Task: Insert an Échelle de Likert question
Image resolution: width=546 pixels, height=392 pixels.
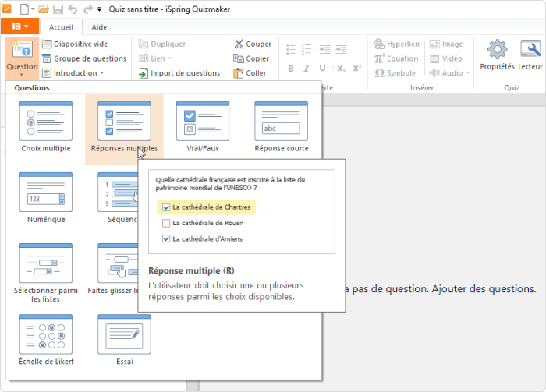Action: click(46, 340)
